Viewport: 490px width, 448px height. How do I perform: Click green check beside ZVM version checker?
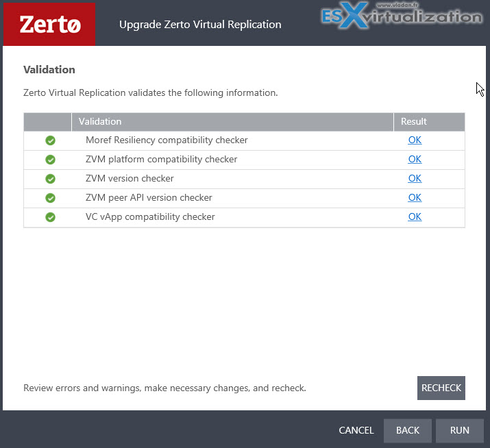tap(50, 179)
